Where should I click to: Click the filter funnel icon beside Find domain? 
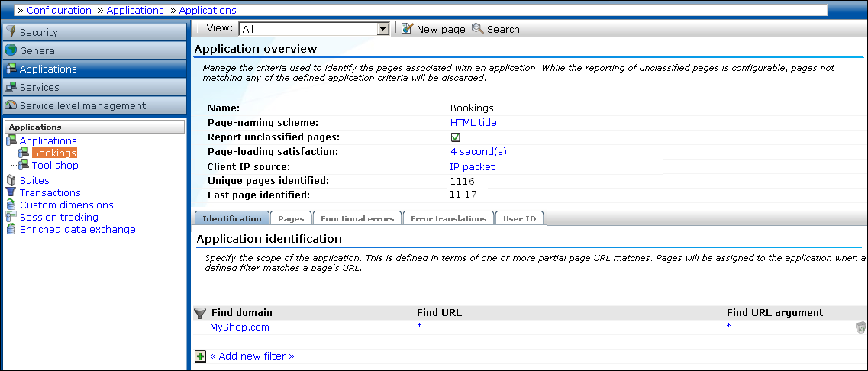coord(200,314)
